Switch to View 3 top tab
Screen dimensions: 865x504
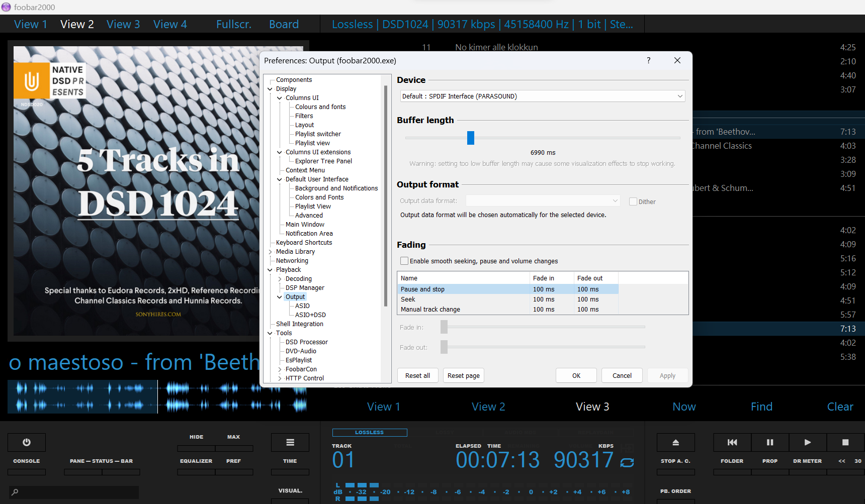click(x=123, y=24)
